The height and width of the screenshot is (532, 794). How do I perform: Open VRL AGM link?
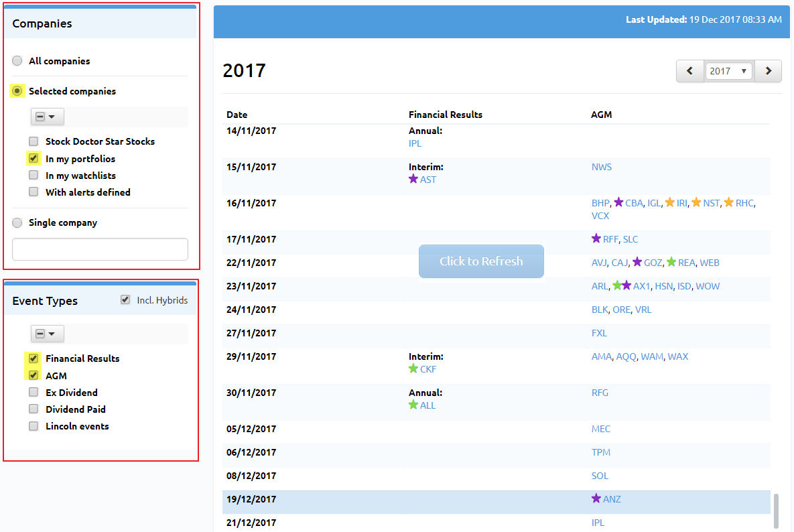[x=643, y=310]
